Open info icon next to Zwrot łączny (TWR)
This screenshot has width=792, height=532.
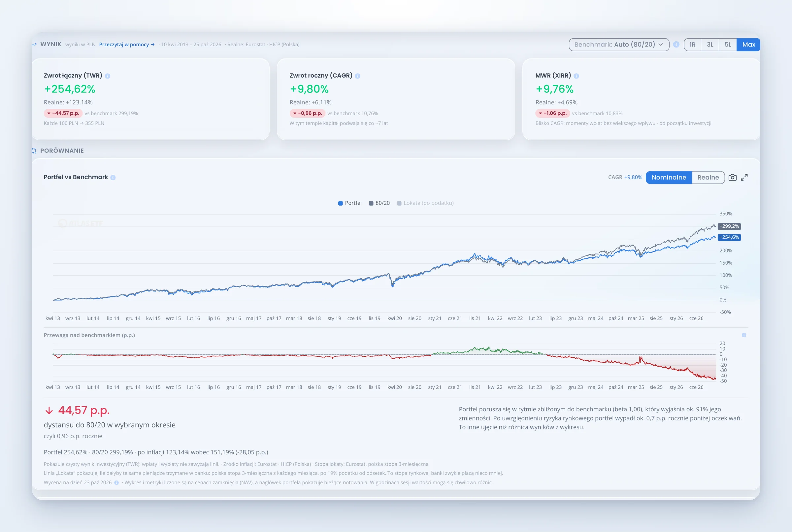coord(108,76)
